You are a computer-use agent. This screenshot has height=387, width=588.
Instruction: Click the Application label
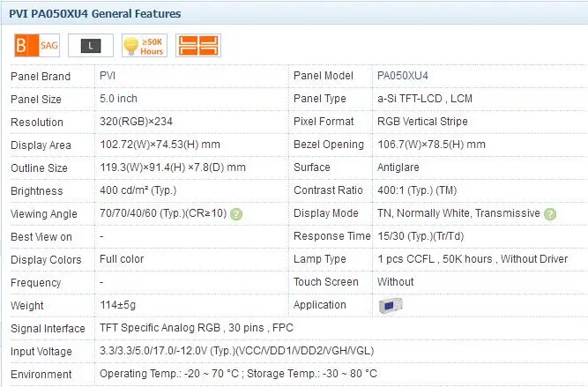(320, 305)
